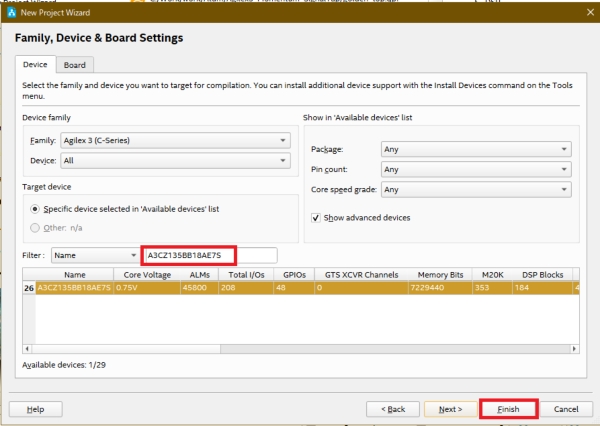Open the Family dropdown showing Agilex 3
Image resolution: width=600 pixels, height=426 pixels.
pos(173,141)
